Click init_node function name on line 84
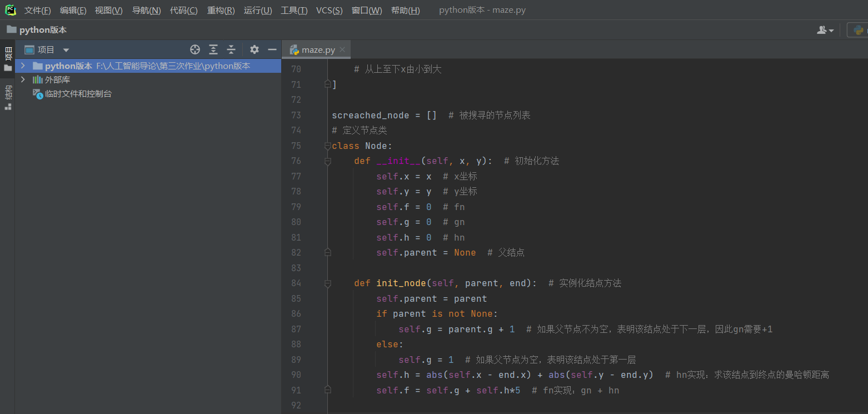Image resolution: width=868 pixels, height=414 pixels. (401, 283)
